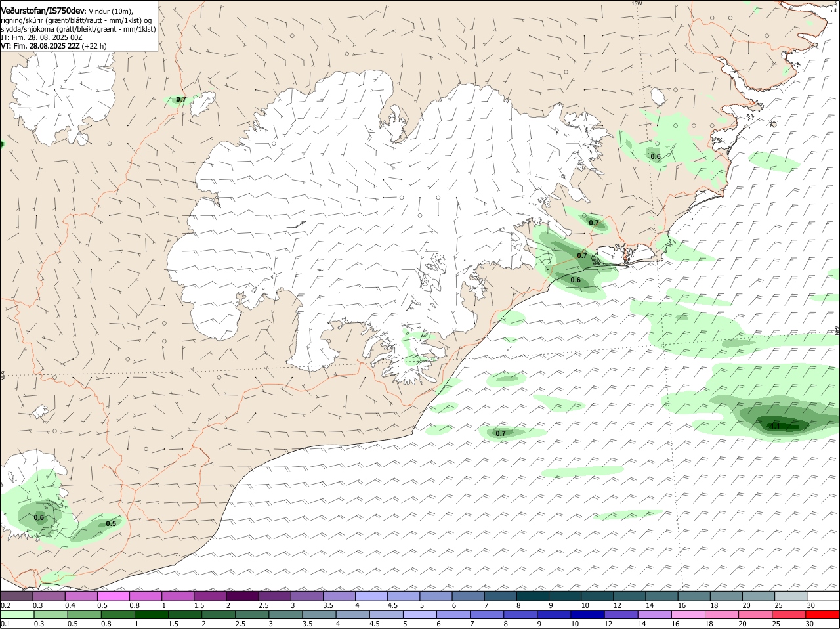This screenshot has height=629, width=840.
Task: Click the 0.2 tick label on the snow scale
Action: click(x=5, y=605)
